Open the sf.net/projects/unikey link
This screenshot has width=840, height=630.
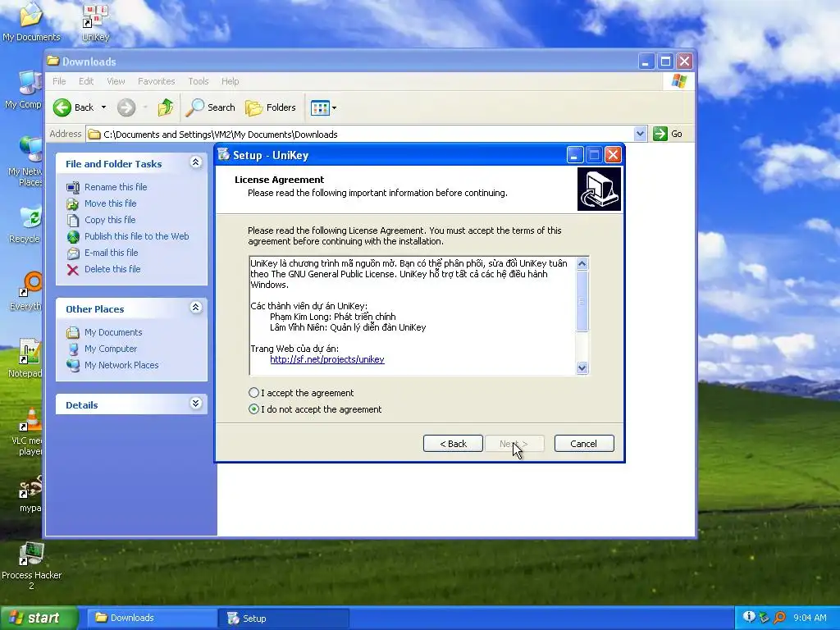[326, 359]
